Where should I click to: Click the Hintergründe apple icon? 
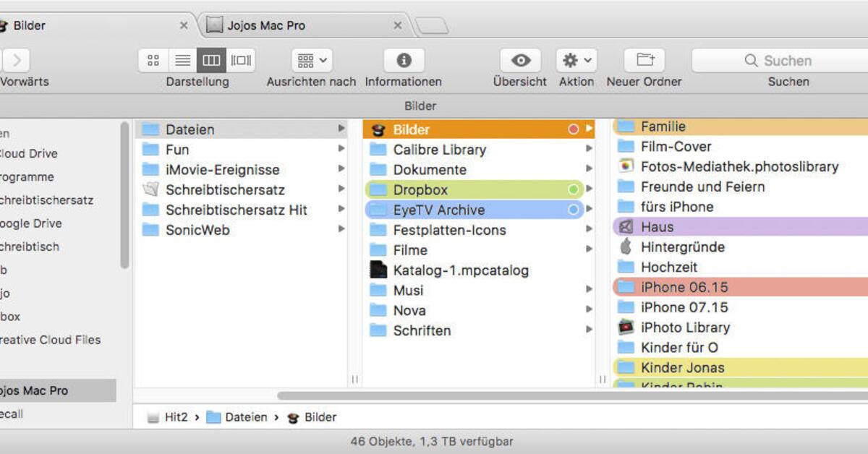pos(626,247)
